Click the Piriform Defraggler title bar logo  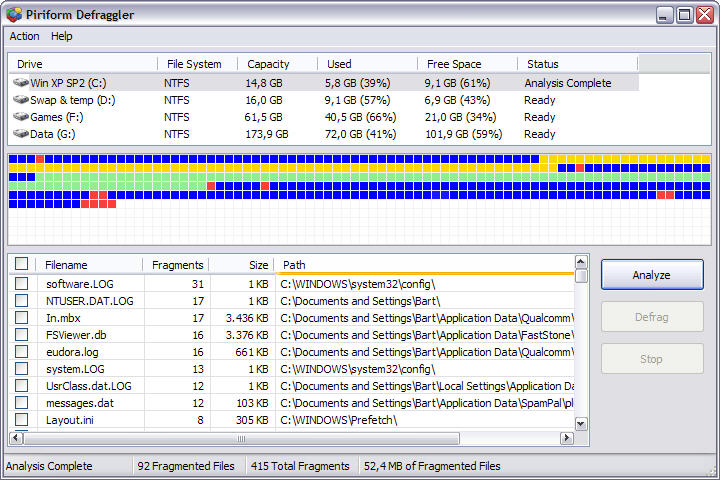(14, 15)
